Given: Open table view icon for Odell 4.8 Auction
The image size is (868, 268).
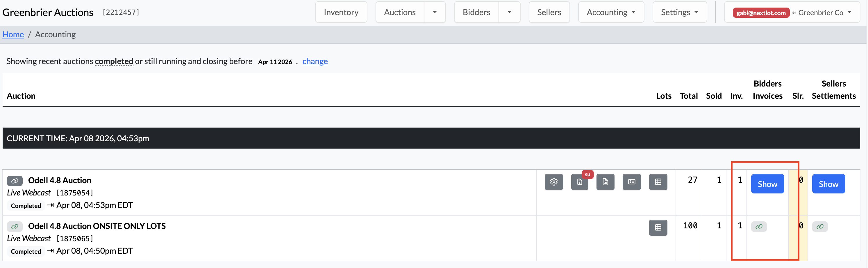Looking at the screenshot, I should tap(658, 182).
